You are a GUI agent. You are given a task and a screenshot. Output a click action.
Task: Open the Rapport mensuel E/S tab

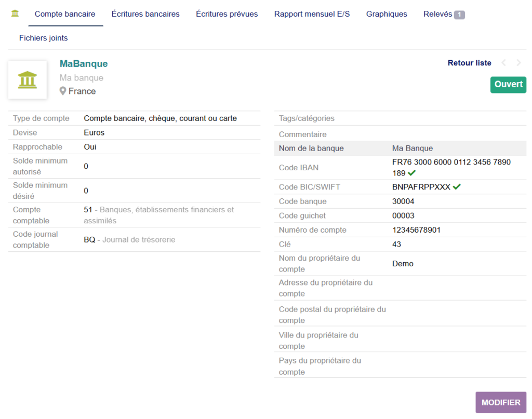[312, 14]
